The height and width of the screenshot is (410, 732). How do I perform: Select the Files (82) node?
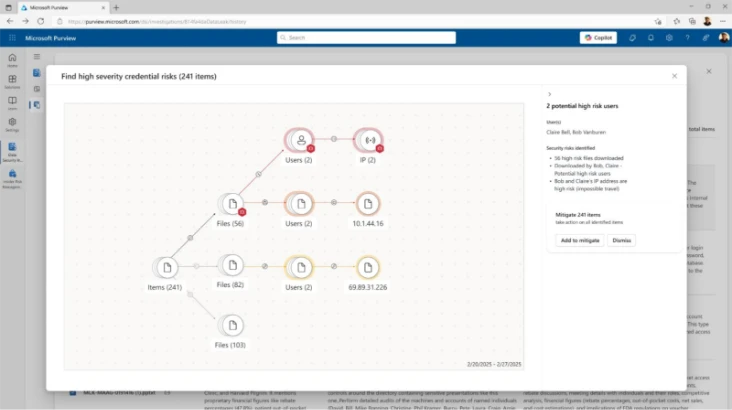232,266
